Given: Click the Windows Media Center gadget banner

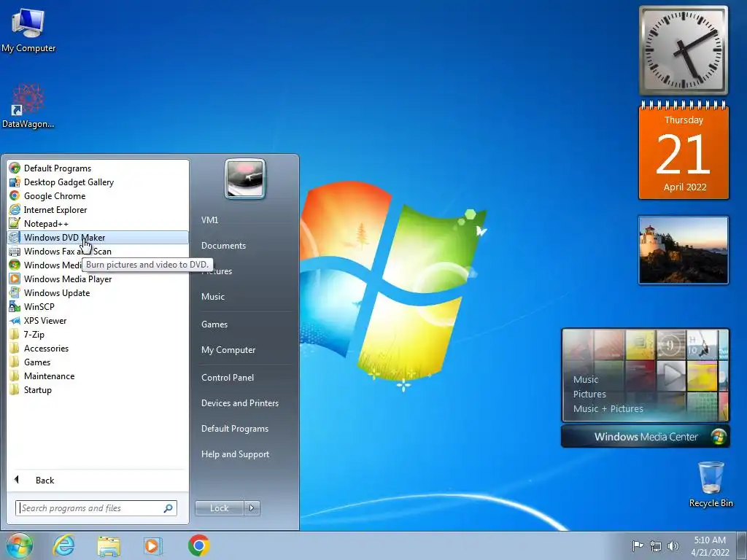Looking at the screenshot, I should (x=646, y=437).
